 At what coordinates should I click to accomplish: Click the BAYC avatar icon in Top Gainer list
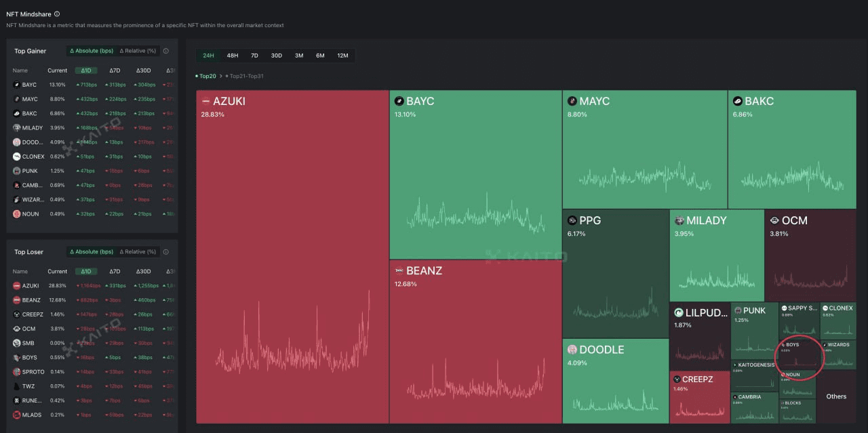tap(16, 85)
